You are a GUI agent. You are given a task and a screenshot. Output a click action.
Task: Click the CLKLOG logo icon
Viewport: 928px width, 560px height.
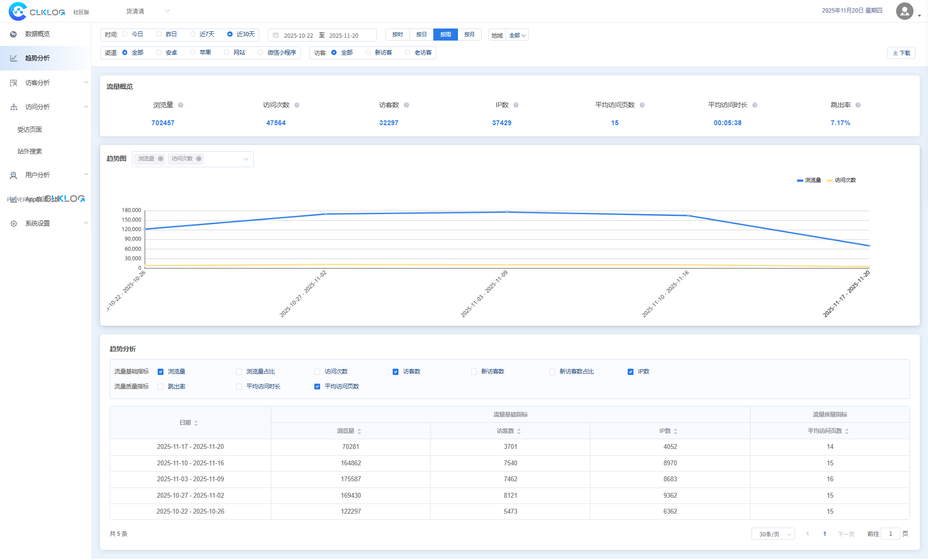17,11
